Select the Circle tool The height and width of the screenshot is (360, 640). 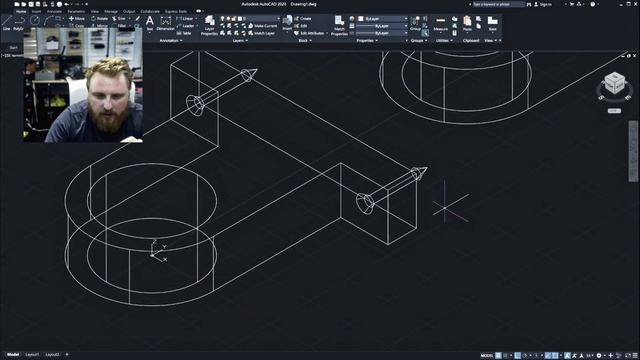click(x=35, y=20)
